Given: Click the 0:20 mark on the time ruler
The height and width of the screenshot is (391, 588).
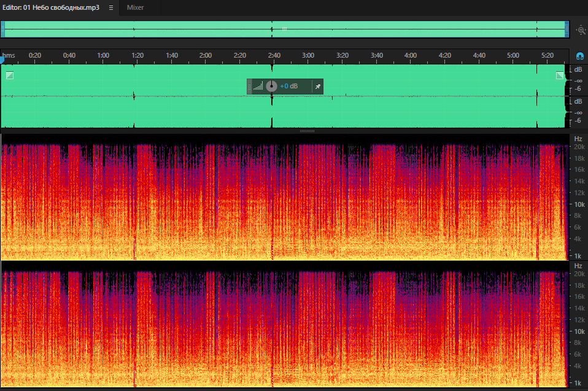Looking at the screenshot, I should coord(35,55).
